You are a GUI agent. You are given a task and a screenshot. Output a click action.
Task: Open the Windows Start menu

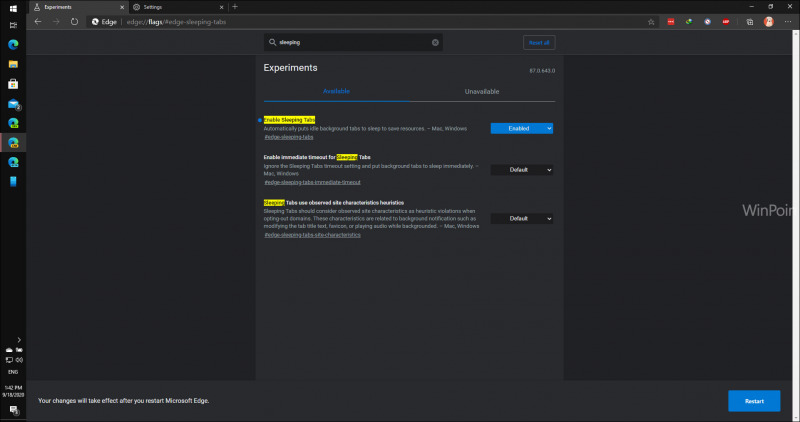pos(13,8)
